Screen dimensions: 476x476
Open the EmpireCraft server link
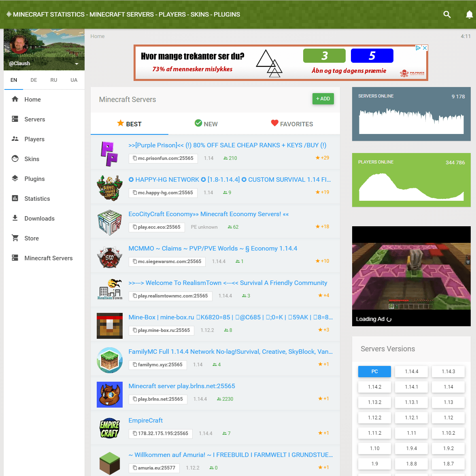click(x=145, y=421)
